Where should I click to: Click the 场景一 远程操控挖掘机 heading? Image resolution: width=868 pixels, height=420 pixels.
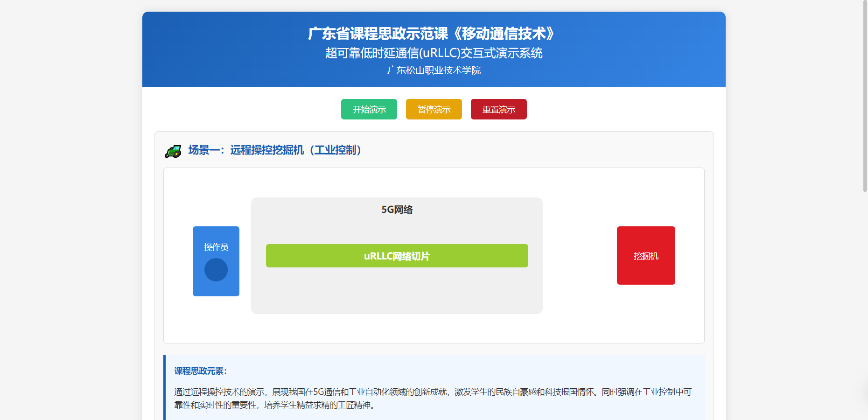pos(275,150)
